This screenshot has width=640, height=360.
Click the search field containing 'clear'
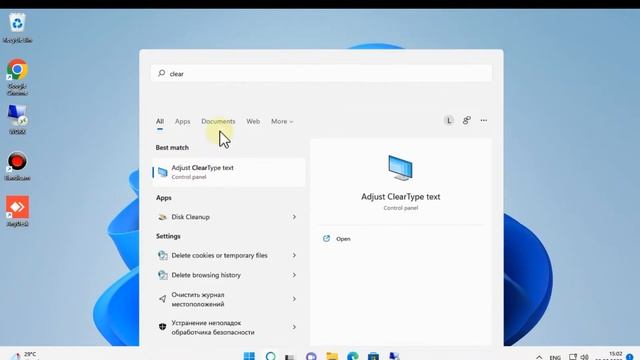[x=321, y=73]
